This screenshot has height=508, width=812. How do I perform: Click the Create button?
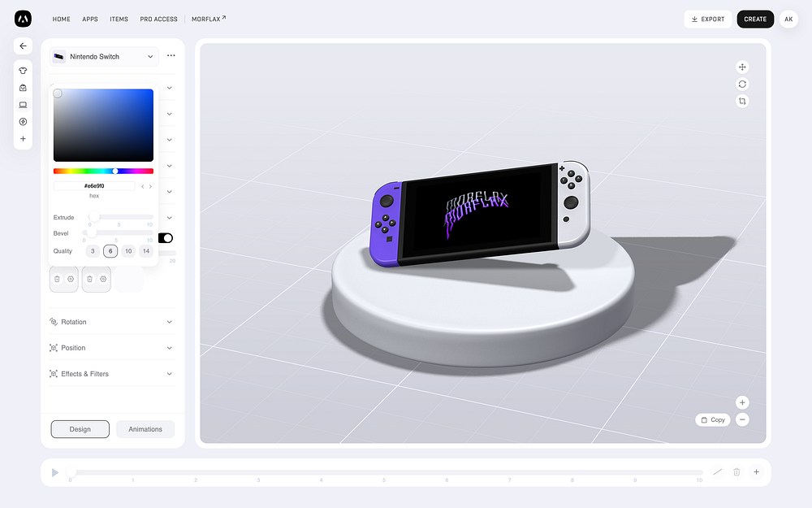coord(755,20)
